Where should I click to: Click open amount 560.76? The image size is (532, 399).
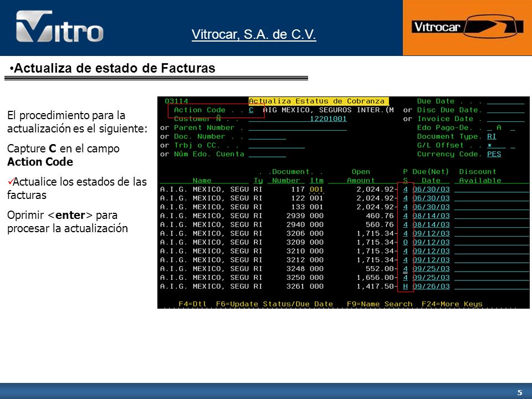click(x=380, y=224)
